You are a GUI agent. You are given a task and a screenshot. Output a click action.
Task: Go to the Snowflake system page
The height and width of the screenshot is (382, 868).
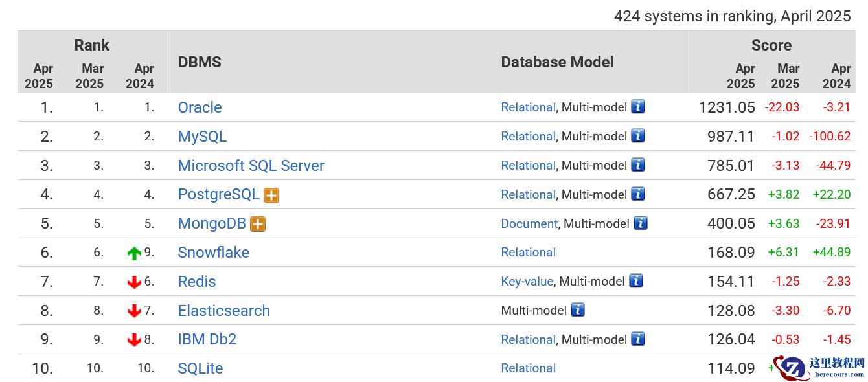coord(213,253)
